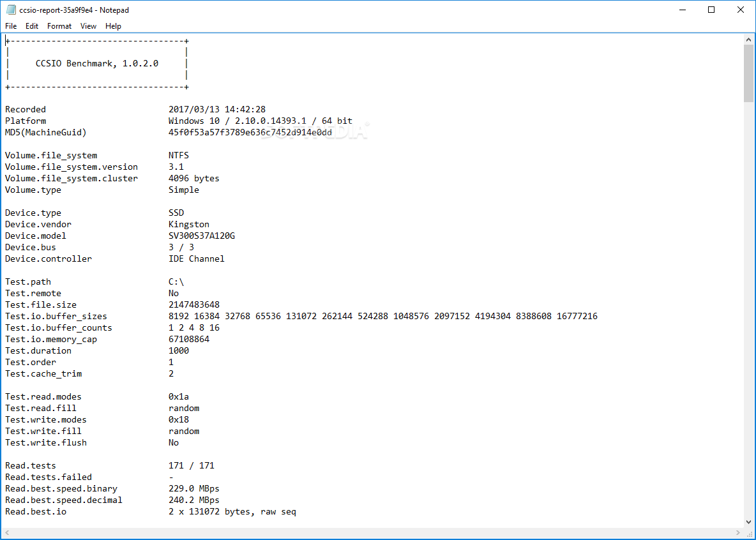Click the Test.duration value '1000'
The width and height of the screenshot is (756, 540).
pyautogui.click(x=179, y=350)
